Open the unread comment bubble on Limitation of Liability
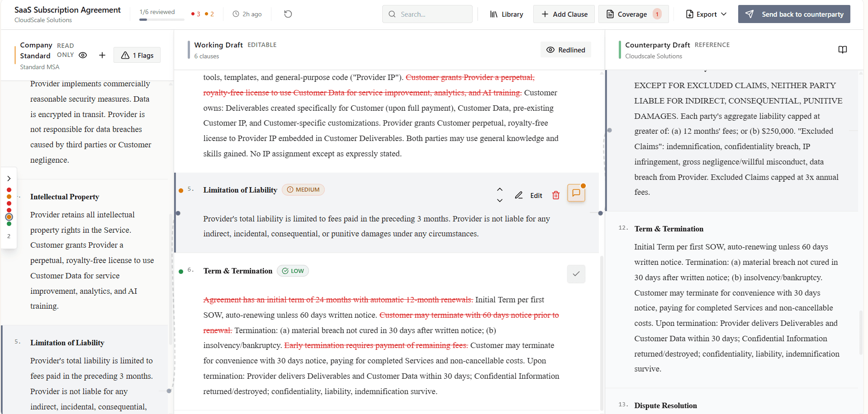Viewport: 868px width, 414px height. point(576,193)
